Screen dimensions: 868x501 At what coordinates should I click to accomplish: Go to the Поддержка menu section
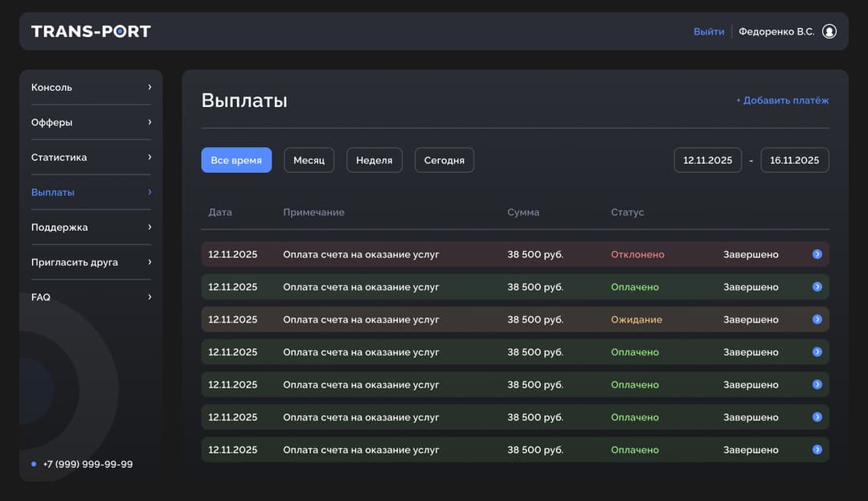tap(59, 228)
